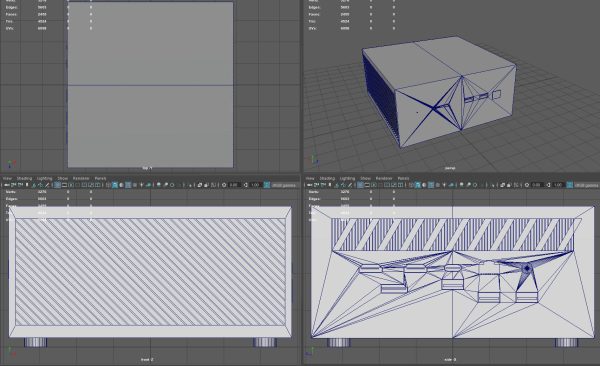Open the Shading menu in the front panel
This screenshot has height=366, width=600.
click(x=24, y=178)
